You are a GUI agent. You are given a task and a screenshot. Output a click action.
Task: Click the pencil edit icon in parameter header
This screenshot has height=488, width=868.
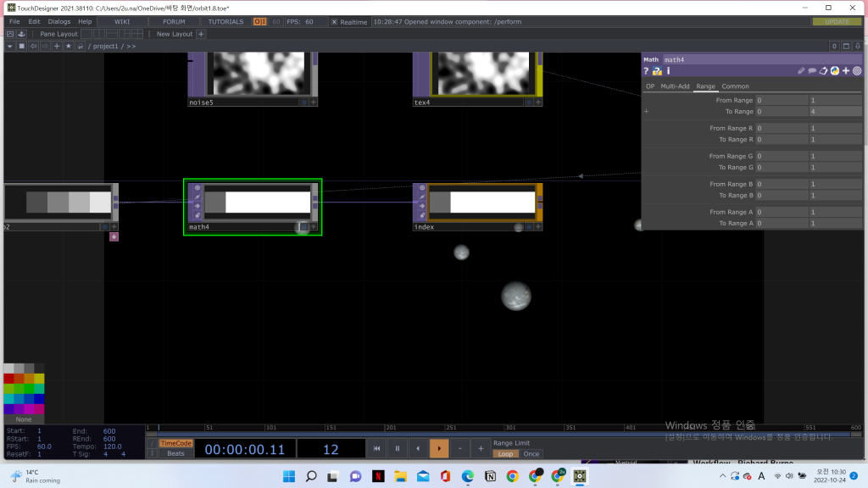[800, 71]
